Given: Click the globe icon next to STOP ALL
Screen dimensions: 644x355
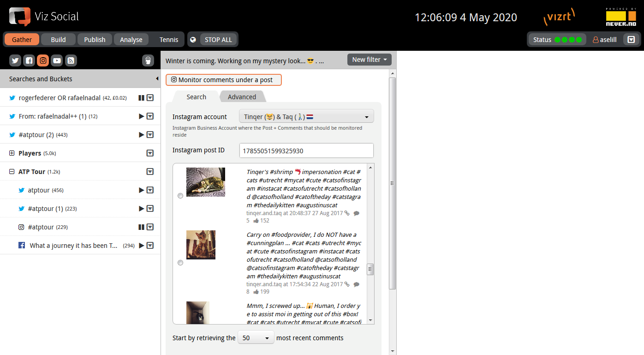Looking at the screenshot, I should click(x=193, y=40).
